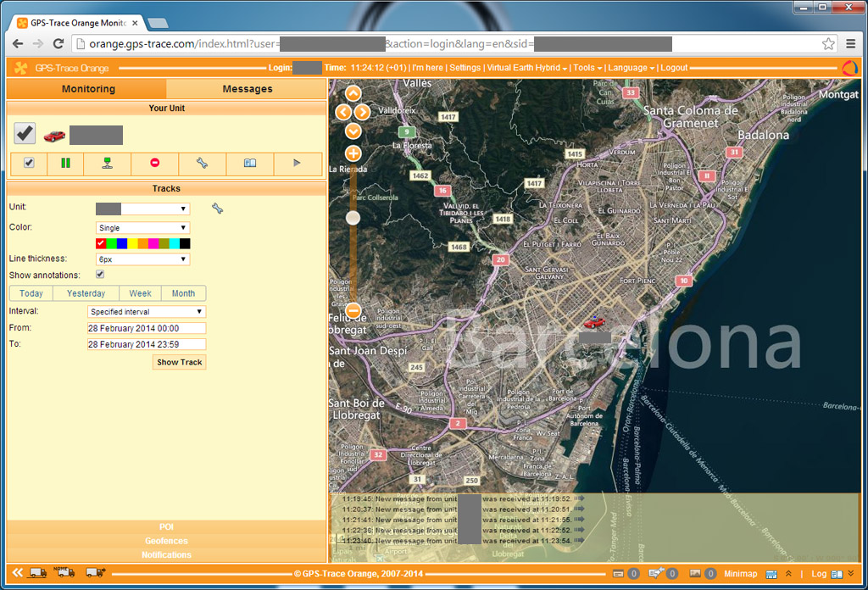
Task: Select the Yesterday track period
Action: tap(86, 293)
